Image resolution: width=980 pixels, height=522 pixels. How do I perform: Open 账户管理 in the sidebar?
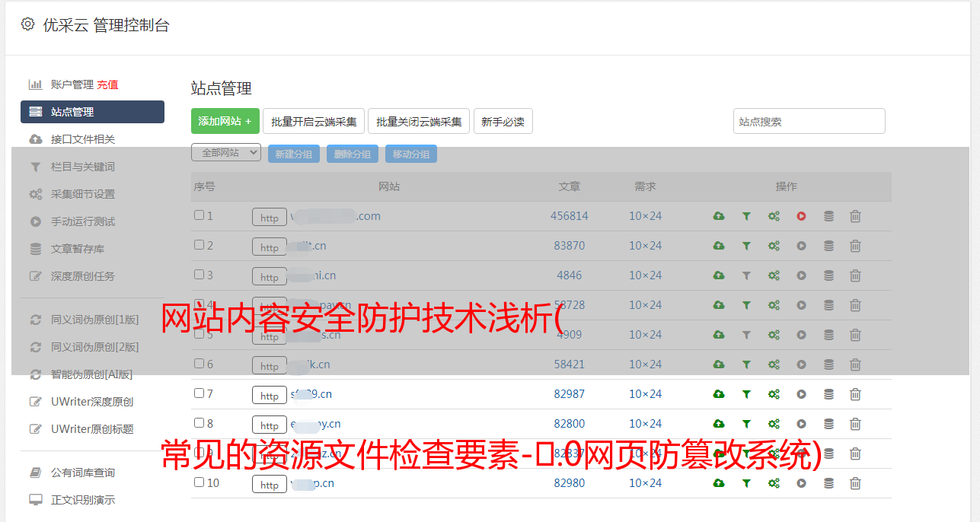click(x=72, y=84)
